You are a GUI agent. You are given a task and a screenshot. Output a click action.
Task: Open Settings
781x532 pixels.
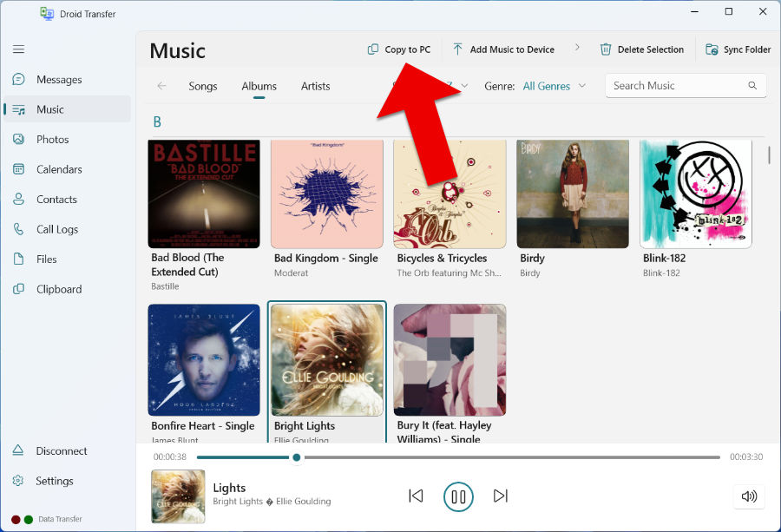67,481
